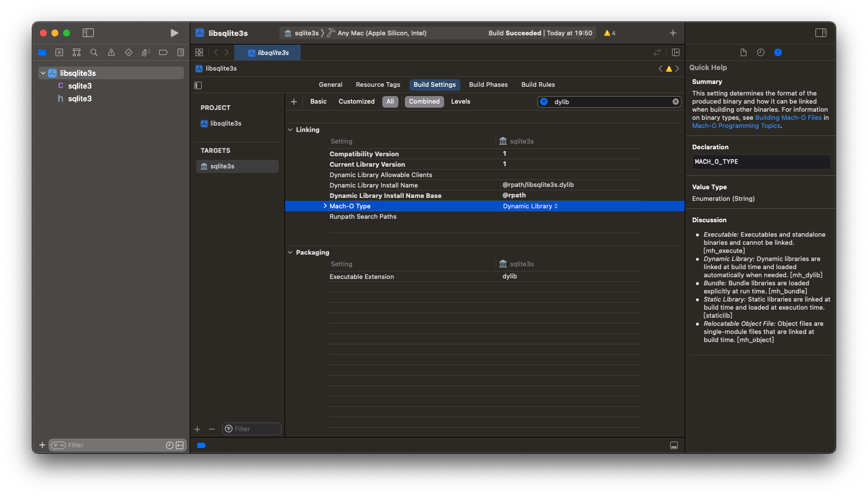Click the yellow warning count indicator
Image resolution: width=868 pixels, height=496 pixels.
tap(610, 33)
